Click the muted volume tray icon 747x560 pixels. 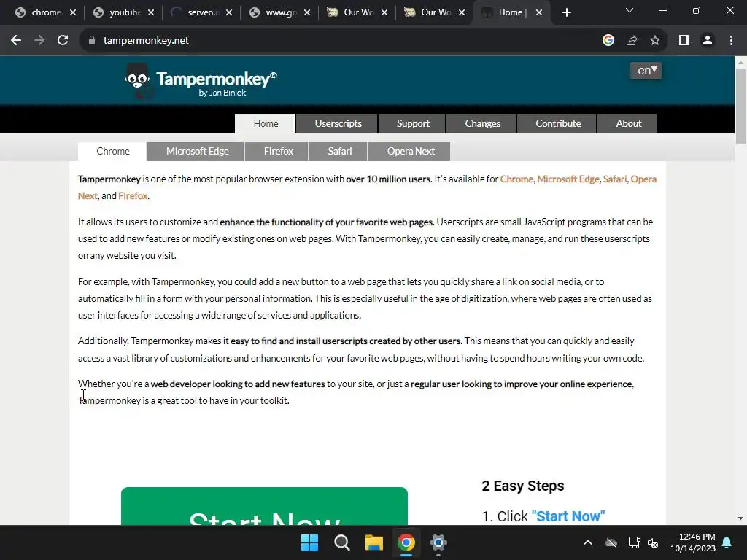653,542
